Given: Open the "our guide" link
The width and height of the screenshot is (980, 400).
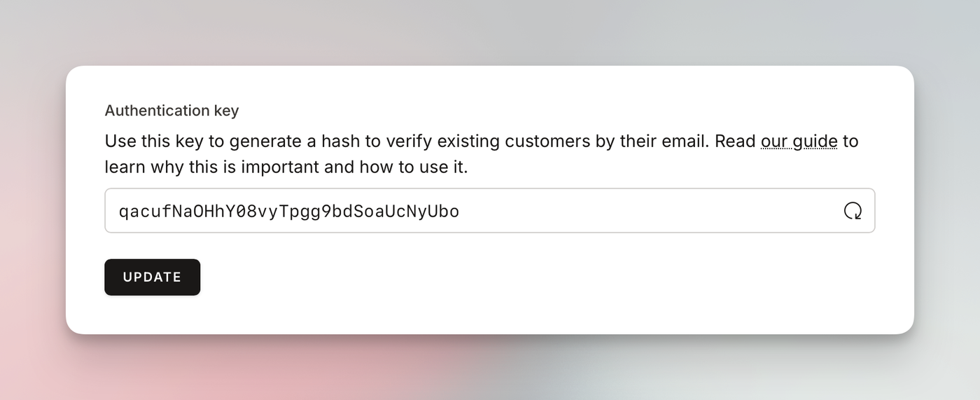Looking at the screenshot, I should coord(799,142).
